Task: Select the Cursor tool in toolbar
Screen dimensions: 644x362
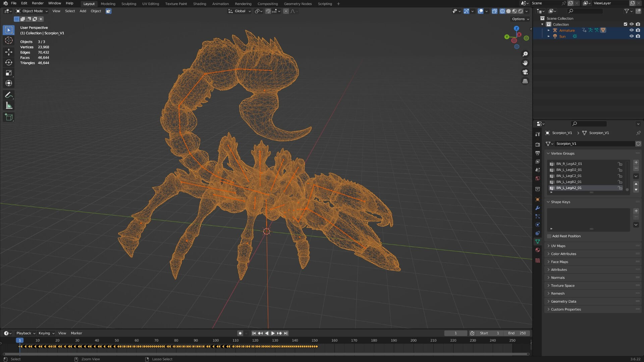Action: pyautogui.click(x=9, y=41)
